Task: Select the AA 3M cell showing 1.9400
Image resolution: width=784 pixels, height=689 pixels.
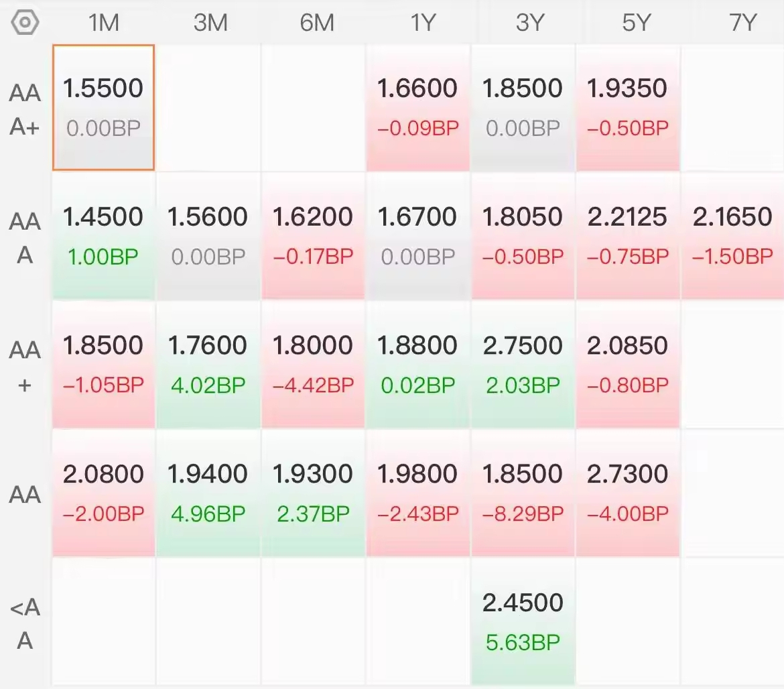Action: pos(208,493)
